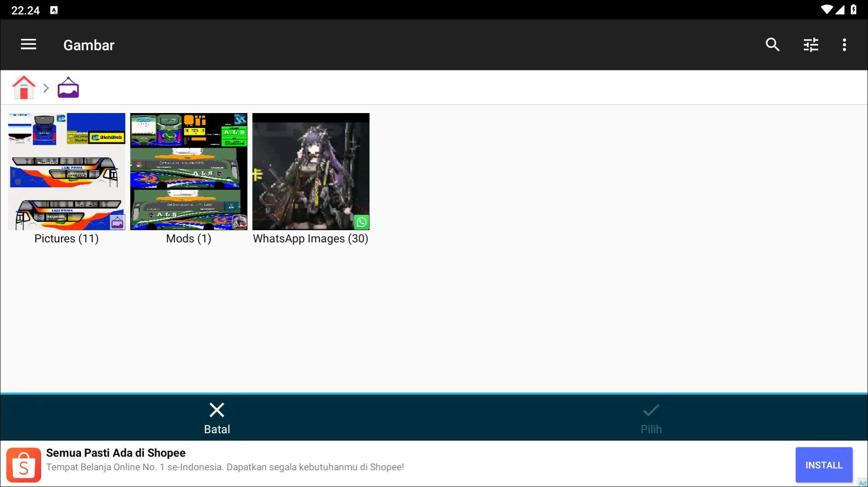Tap the Wi-Fi status bar icon
Screen dimensions: 868x487
(x=826, y=10)
